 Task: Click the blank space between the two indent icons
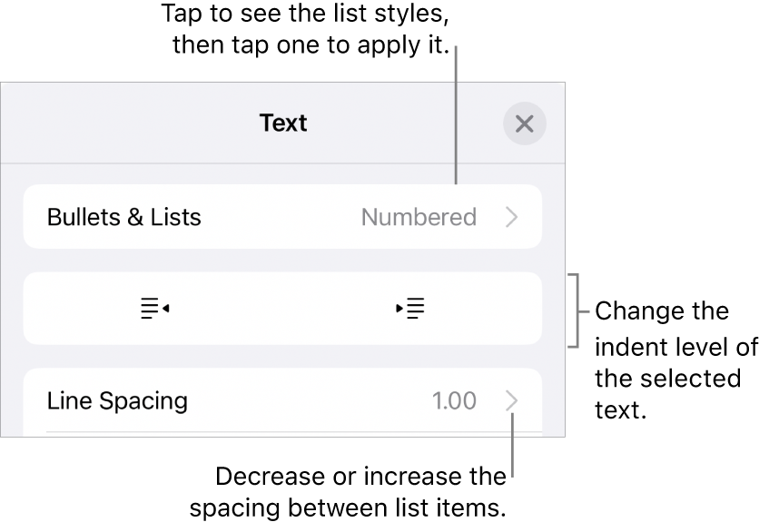(283, 309)
